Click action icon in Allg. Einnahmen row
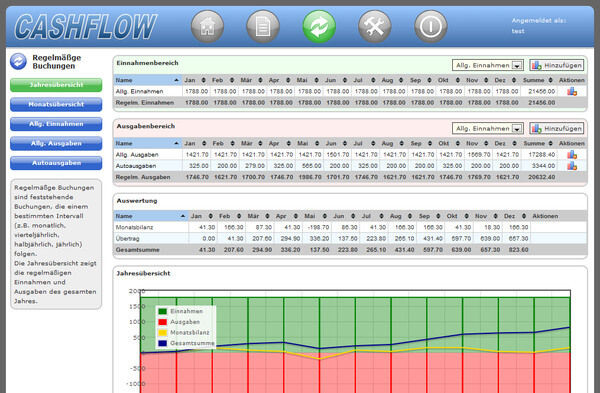 (572, 91)
